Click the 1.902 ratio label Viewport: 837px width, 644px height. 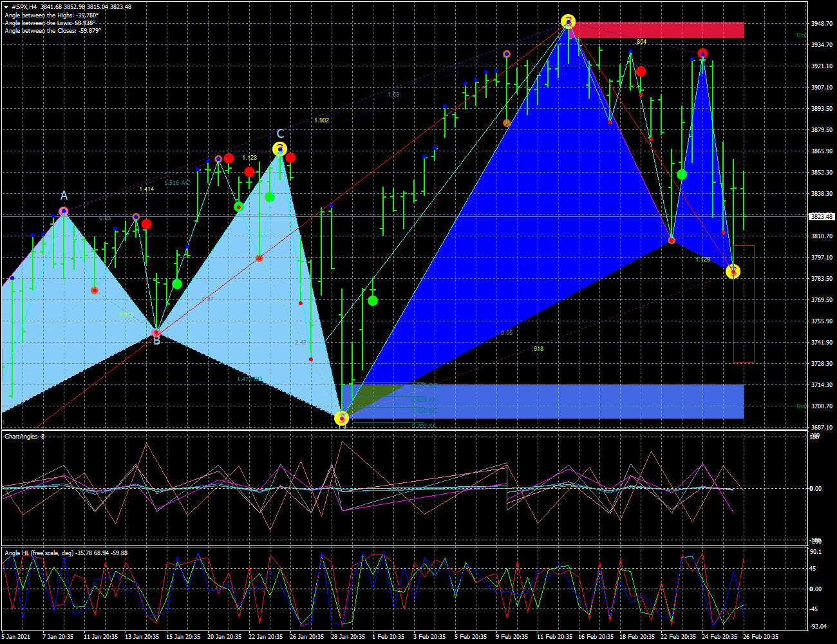pos(321,120)
